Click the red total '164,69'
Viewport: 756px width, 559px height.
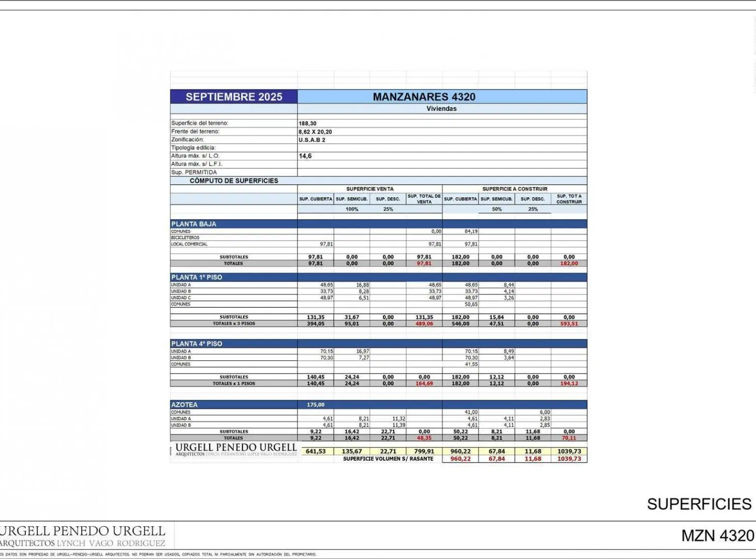424,384
